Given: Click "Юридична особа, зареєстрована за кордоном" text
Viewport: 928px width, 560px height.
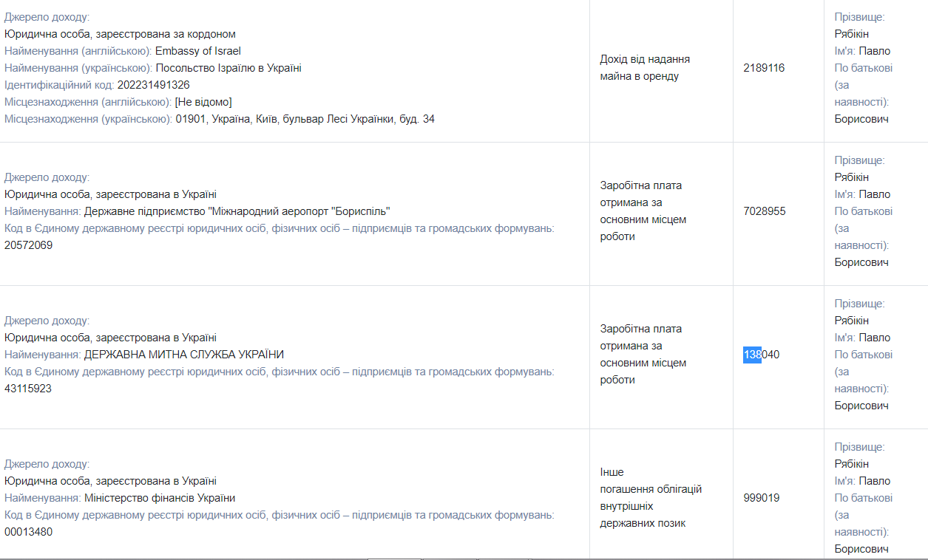Looking at the screenshot, I should point(120,34).
